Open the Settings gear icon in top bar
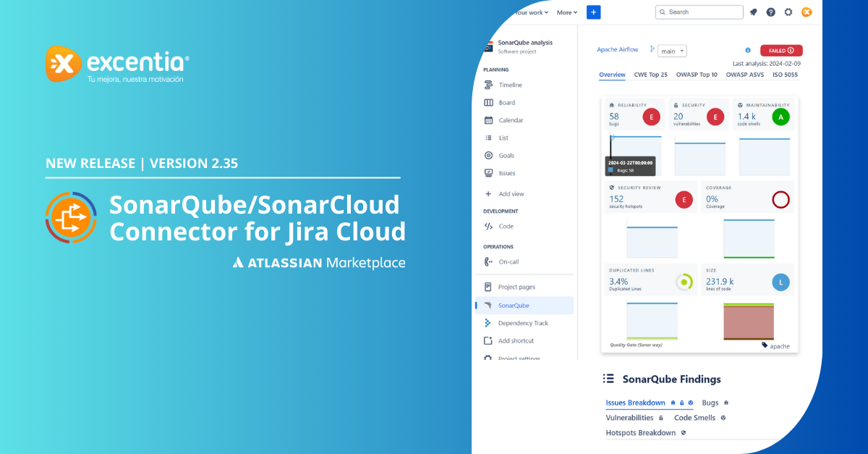The width and height of the screenshot is (868, 454). tap(788, 12)
